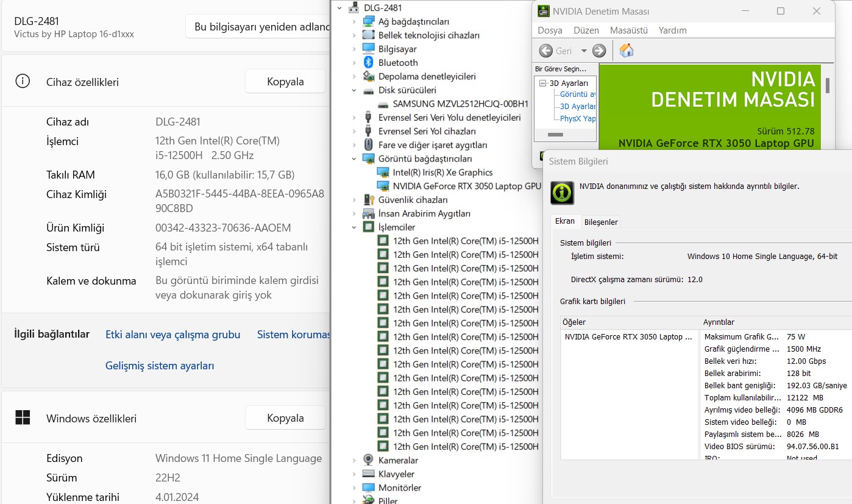Viewport: 852px width, 504px height.
Task: Click the NVIDIA panel vertical scrollbar
Action: [828, 86]
